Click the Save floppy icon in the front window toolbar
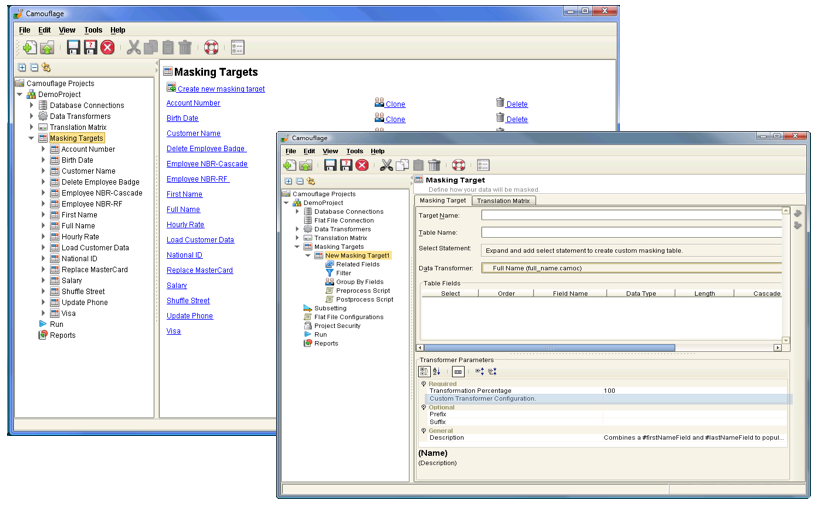The height and width of the screenshot is (509, 820). coord(330,165)
